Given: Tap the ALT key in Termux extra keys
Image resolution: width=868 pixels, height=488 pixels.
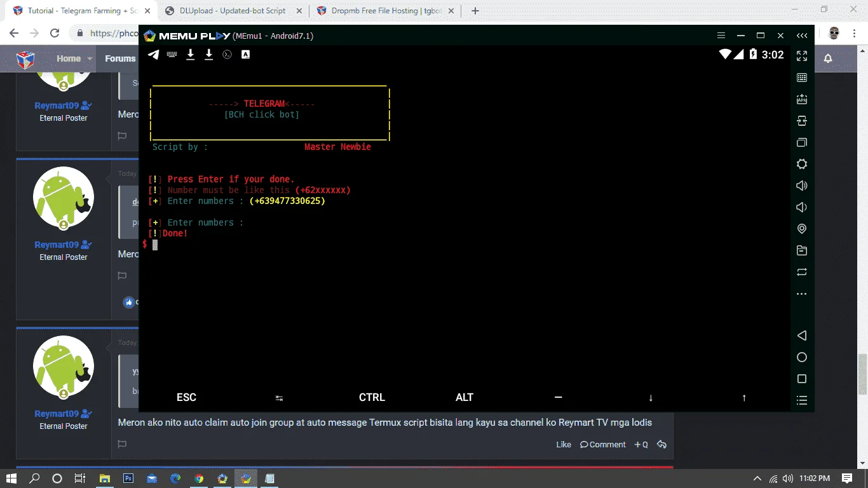Looking at the screenshot, I should pyautogui.click(x=465, y=397).
